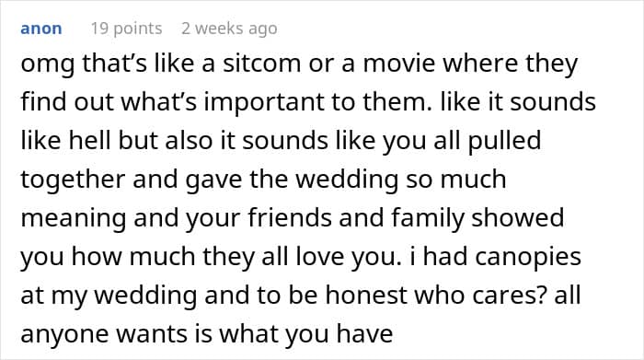
Task: Click the word hell in the comment
Action: [x=89, y=140]
